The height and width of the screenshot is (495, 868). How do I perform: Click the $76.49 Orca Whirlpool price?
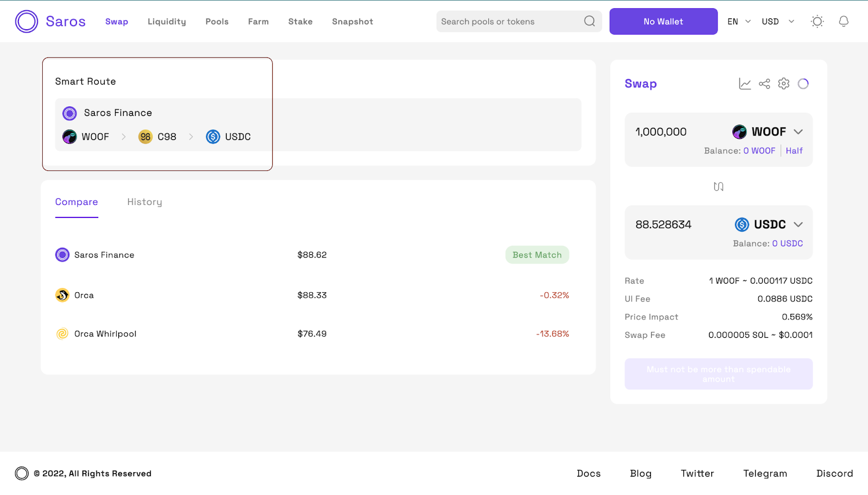(x=312, y=333)
